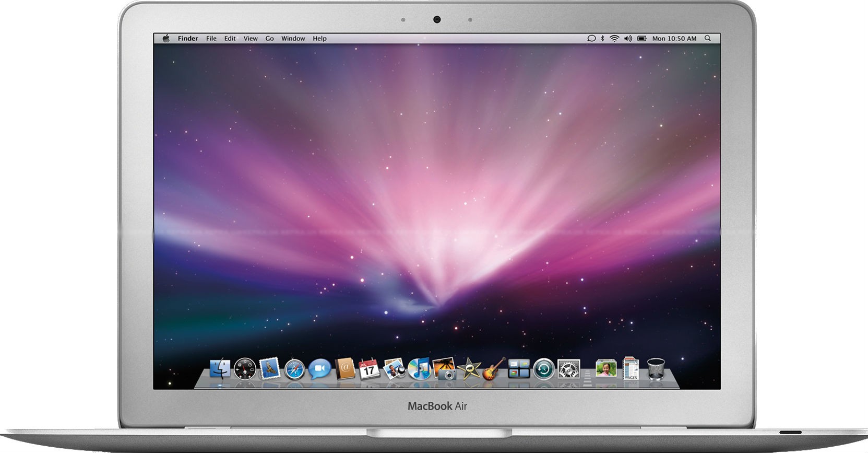This screenshot has height=453, width=868.
Task: Open Time Machine in the Dock
Action: (x=543, y=369)
